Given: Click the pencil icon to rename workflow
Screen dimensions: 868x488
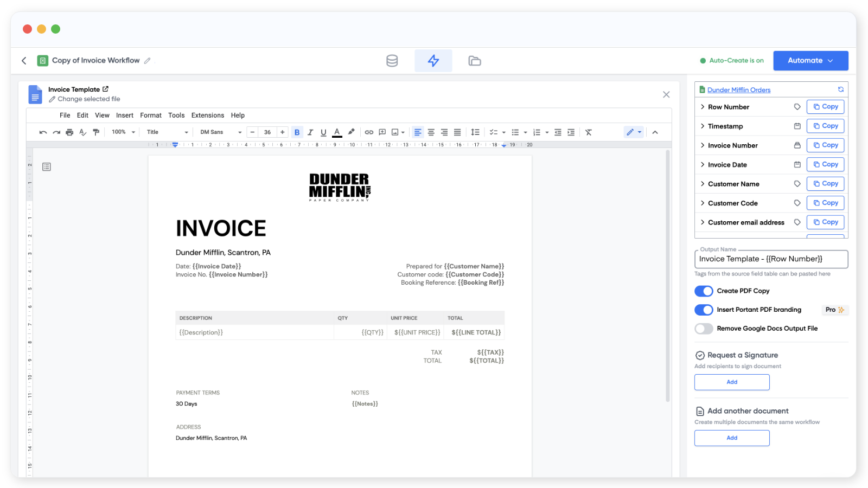Looking at the screenshot, I should [x=147, y=61].
